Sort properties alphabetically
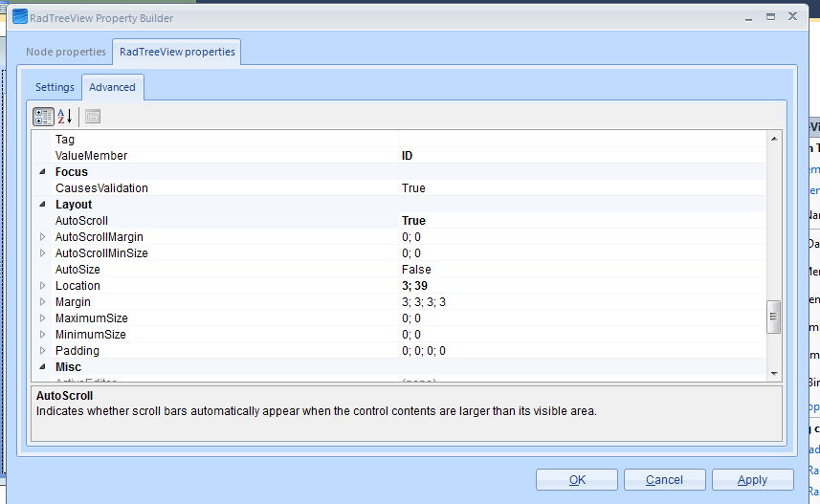Viewport: 820px width, 504px height. (x=65, y=117)
